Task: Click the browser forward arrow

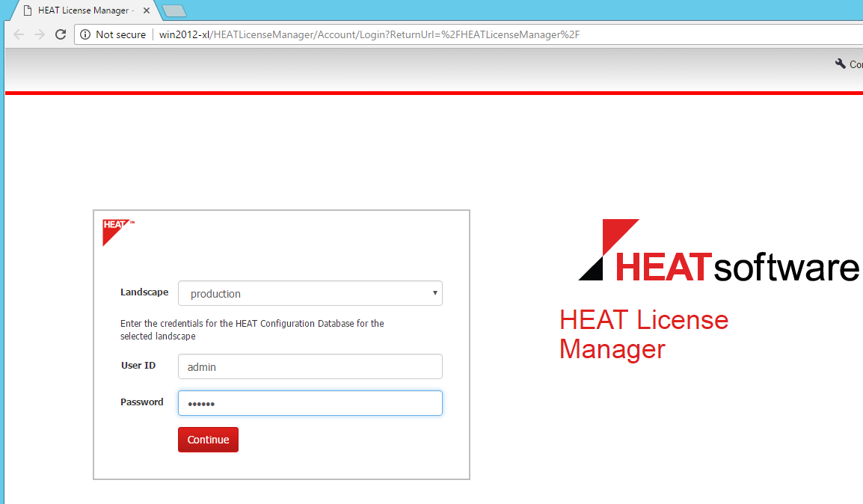Action: pyautogui.click(x=39, y=34)
